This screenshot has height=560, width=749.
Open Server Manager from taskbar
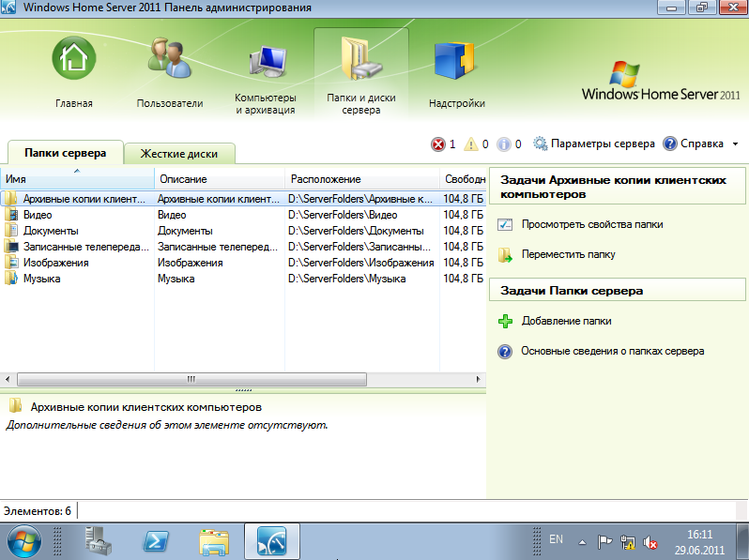pyautogui.click(x=99, y=541)
